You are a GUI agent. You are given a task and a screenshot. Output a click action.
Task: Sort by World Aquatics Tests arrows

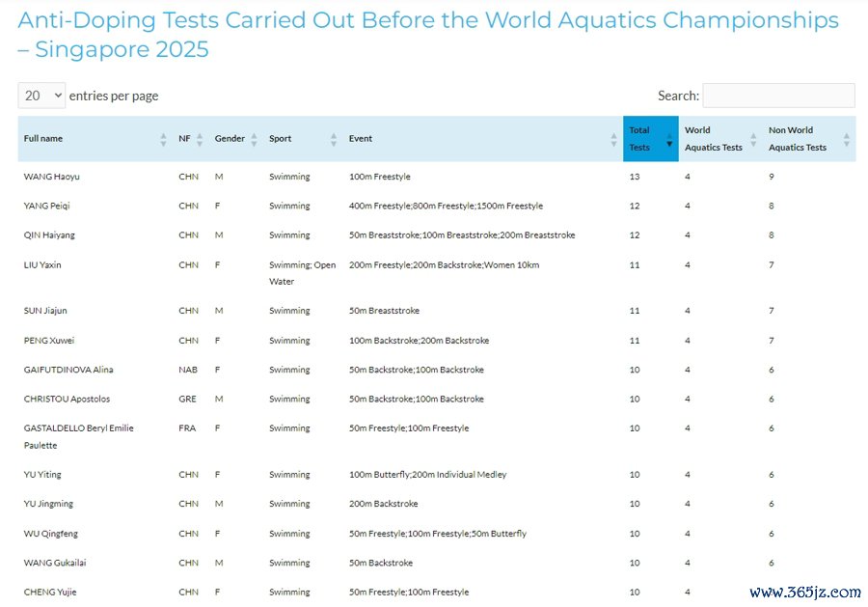pos(753,139)
